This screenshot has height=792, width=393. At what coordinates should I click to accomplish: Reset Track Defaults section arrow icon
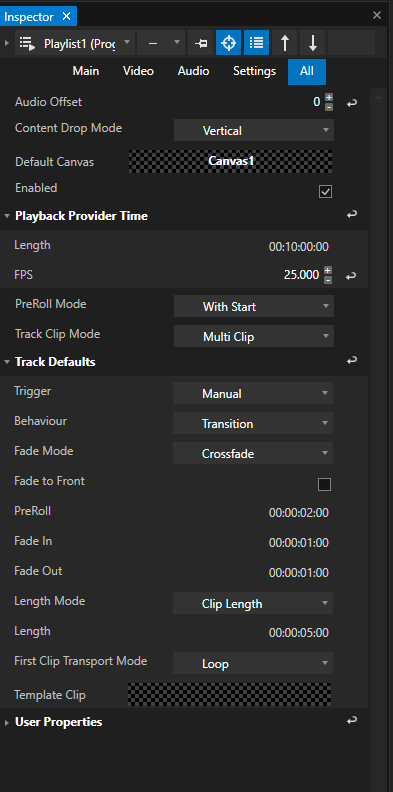tap(352, 361)
